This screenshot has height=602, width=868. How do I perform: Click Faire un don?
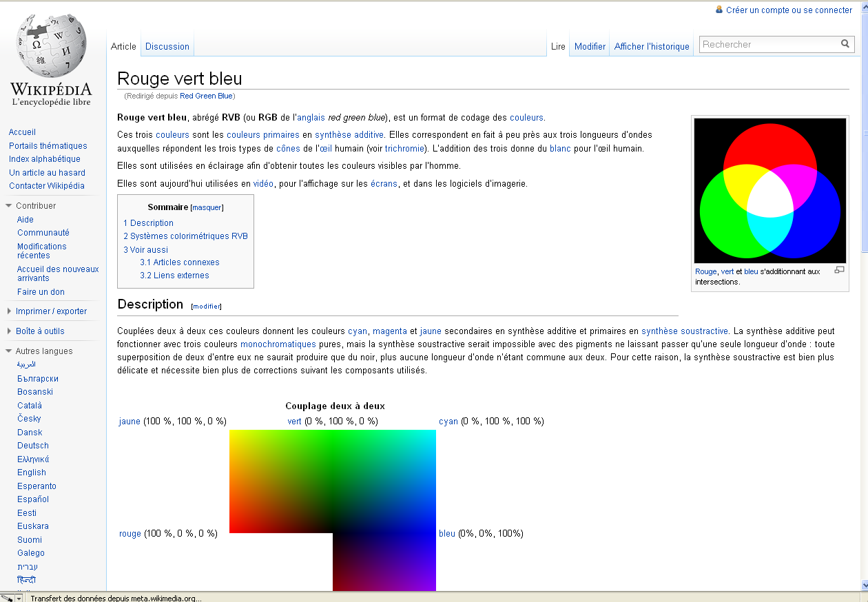point(41,292)
